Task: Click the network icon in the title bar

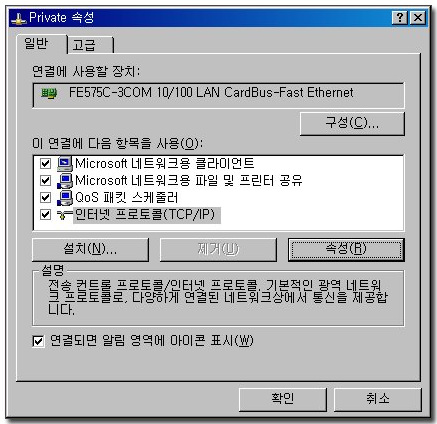Action: click(x=19, y=18)
